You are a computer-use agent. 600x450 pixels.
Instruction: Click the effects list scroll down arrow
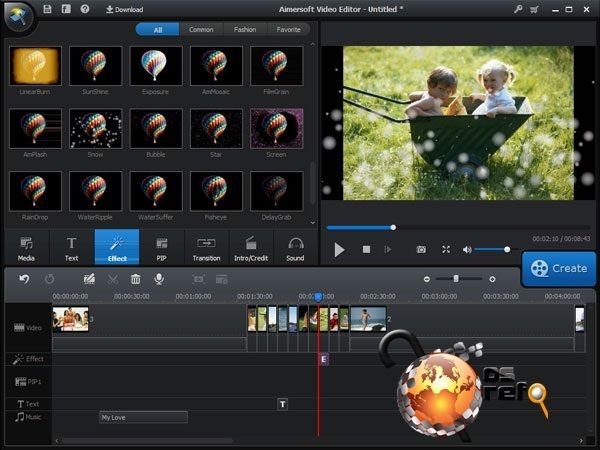pyautogui.click(x=313, y=222)
